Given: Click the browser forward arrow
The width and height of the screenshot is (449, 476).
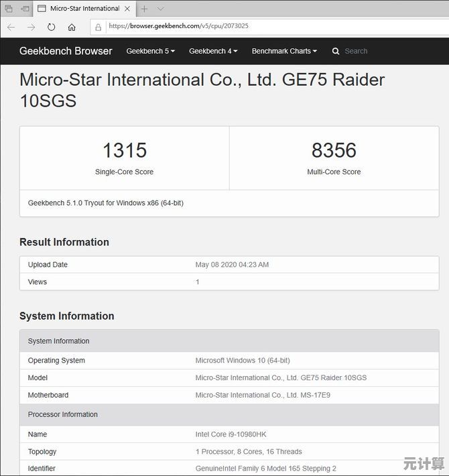Looking at the screenshot, I should (x=31, y=27).
